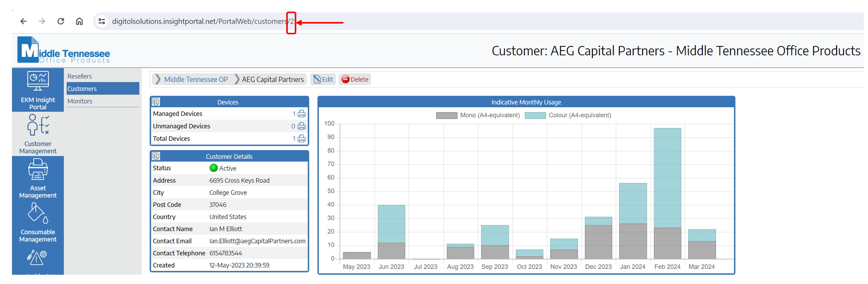The width and height of the screenshot is (868, 284).
Task: Click the Customer Details panel header icon
Action: (x=156, y=156)
